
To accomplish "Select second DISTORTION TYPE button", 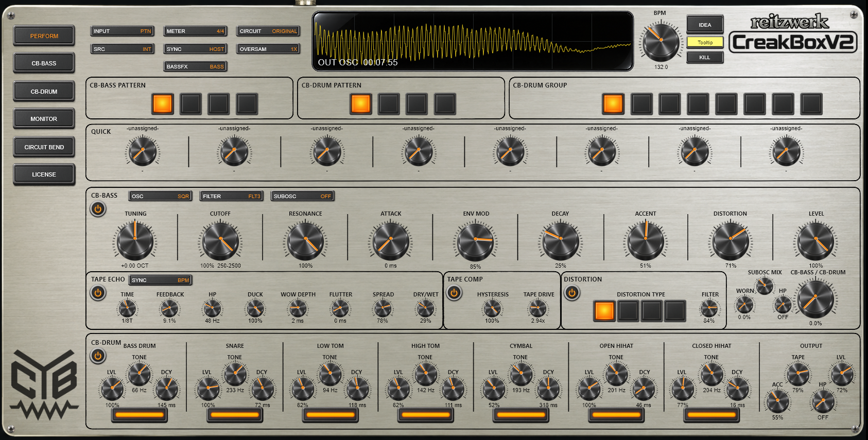I will [628, 311].
